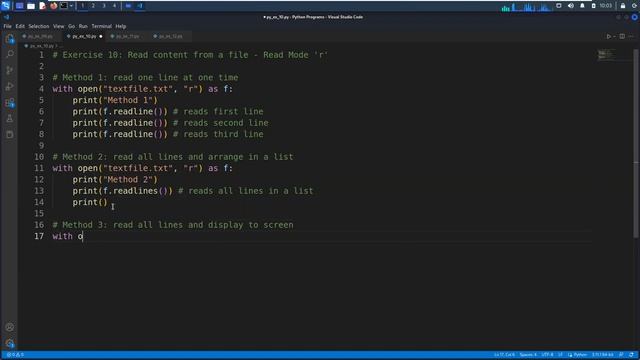Open the logout power icon
This screenshot has height=360, width=640.
tap(635, 6)
